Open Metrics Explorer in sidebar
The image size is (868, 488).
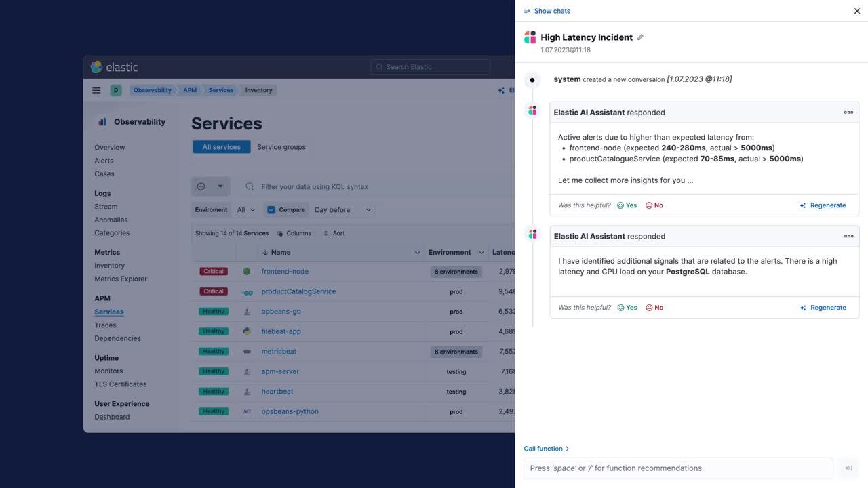coord(121,279)
